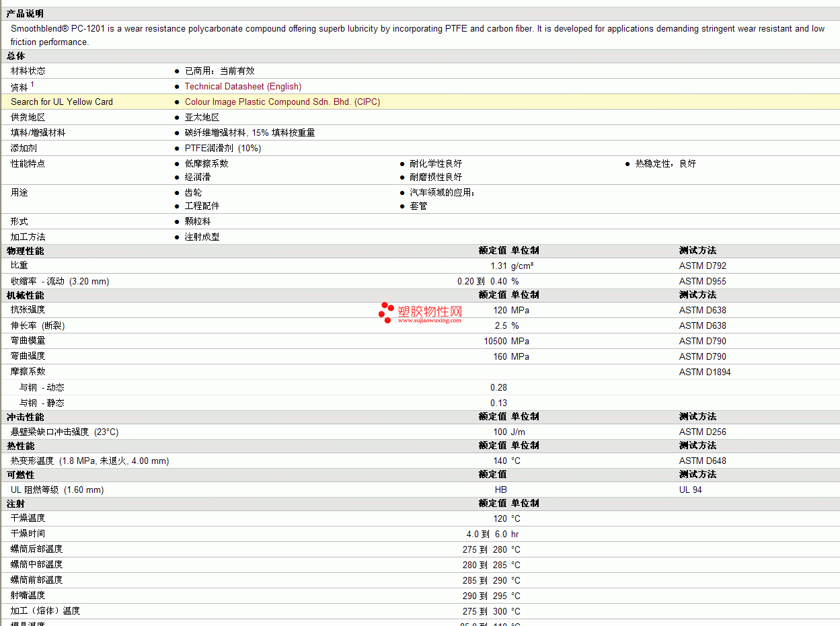
Task: Select the 加工（熔体）温度 row label
Action: pos(46,611)
